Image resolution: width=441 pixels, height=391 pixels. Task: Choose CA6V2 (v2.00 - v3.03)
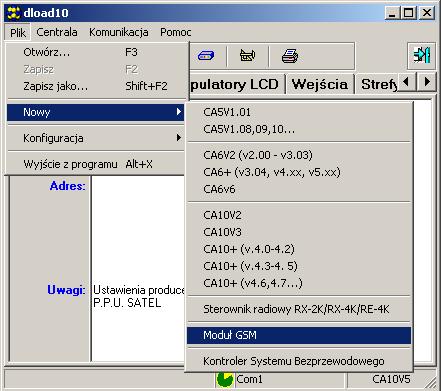[x=299, y=155]
